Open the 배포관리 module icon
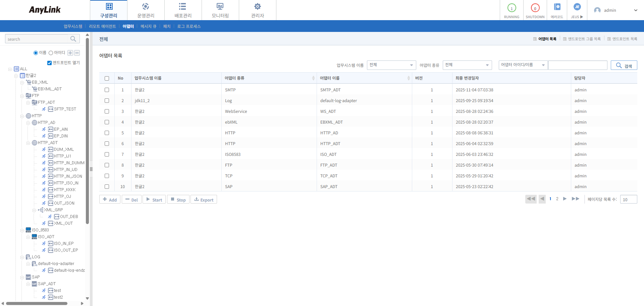The height and width of the screenshot is (306, 644). click(x=182, y=6)
